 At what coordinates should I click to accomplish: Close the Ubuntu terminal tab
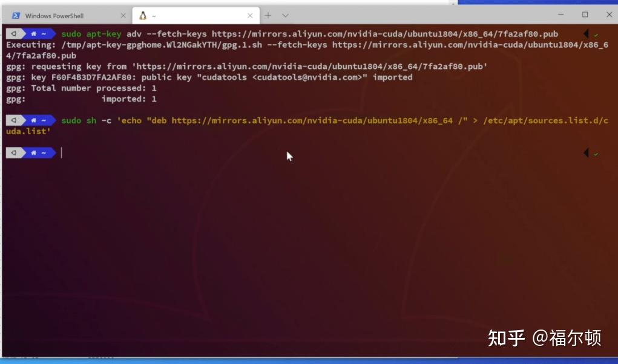tap(250, 15)
